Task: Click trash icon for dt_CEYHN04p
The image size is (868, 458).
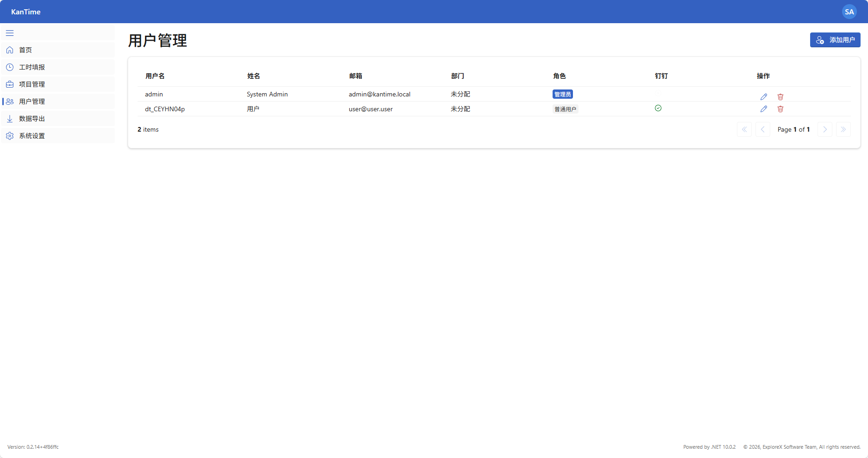Action: coord(780,109)
